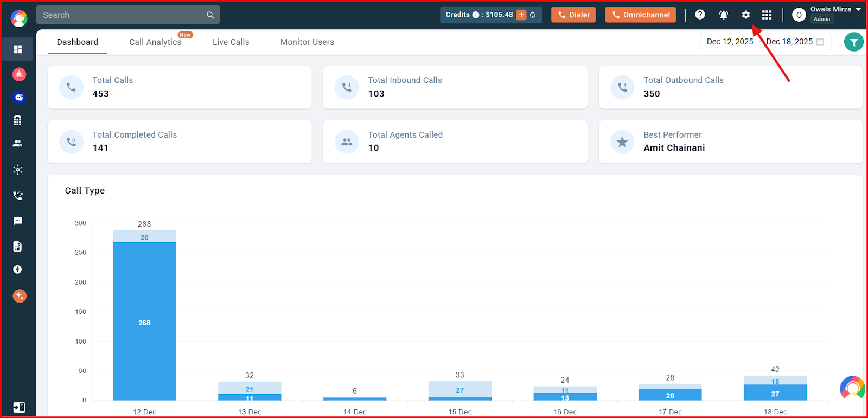Image resolution: width=868 pixels, height=418 pixels.
Task: Open the Dec 18, 2025 end date
Action: [x=789, y=42]
